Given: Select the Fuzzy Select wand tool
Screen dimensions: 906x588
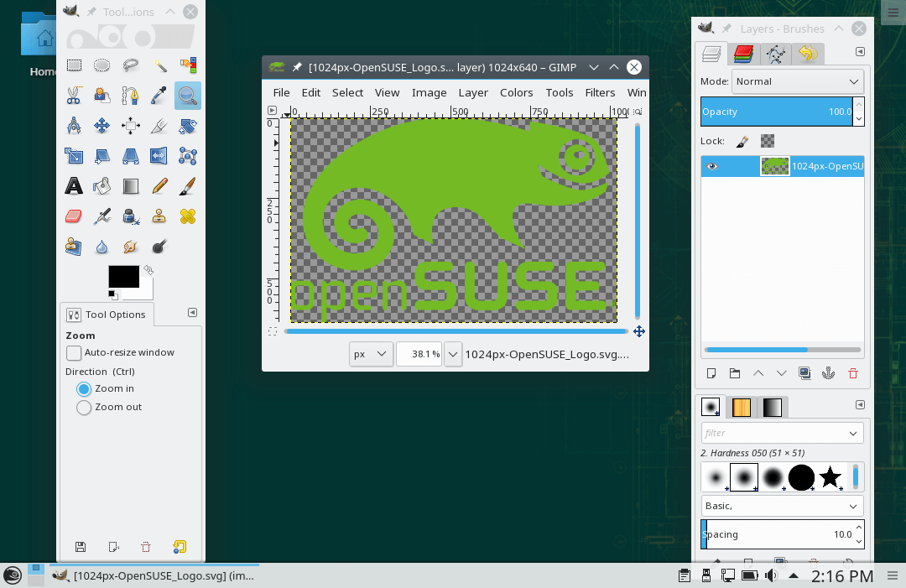Looking at the screenshot, I should [159, 65].
